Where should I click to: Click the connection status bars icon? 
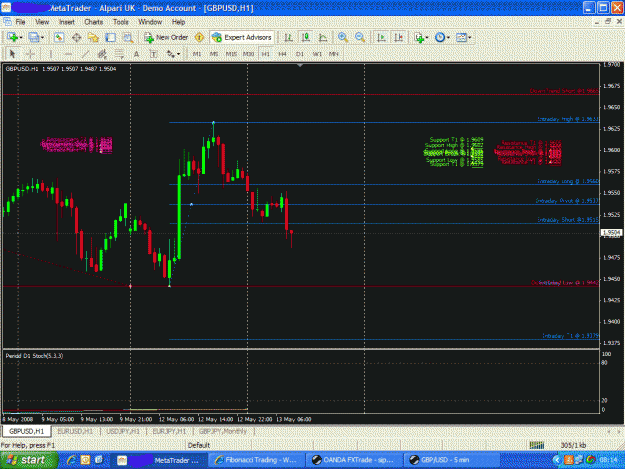coord(537,445)
